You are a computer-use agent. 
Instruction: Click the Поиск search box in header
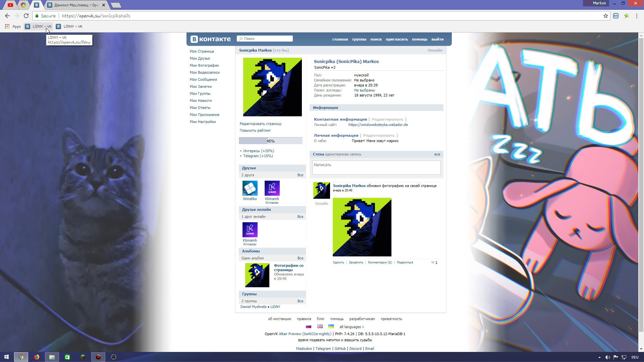coord(265,39)
